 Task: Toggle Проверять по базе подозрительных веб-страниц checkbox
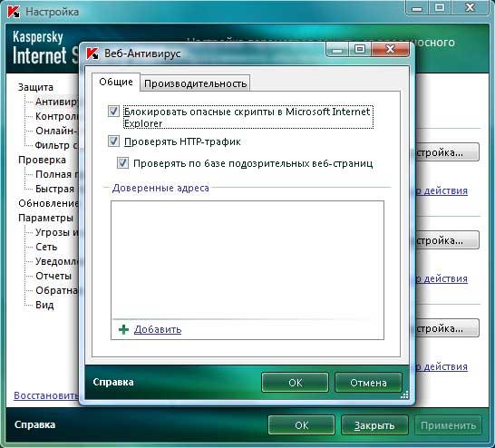122,163
